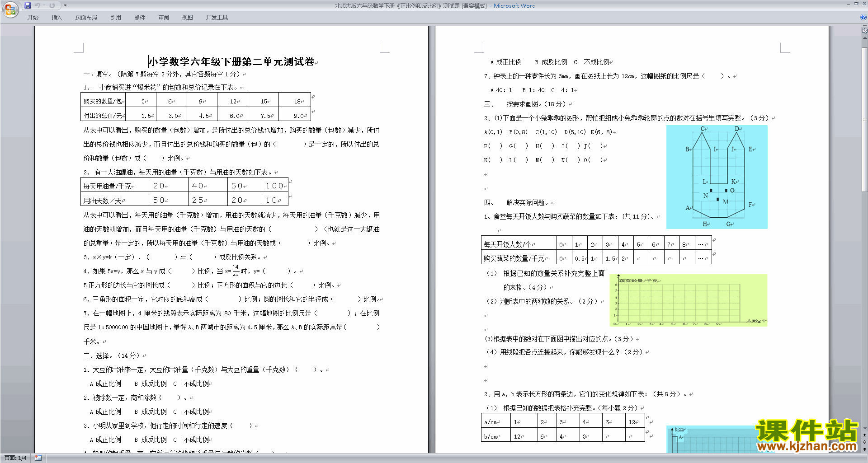Click the cell with value 100 in the oil table

click(x=275, y=186)
